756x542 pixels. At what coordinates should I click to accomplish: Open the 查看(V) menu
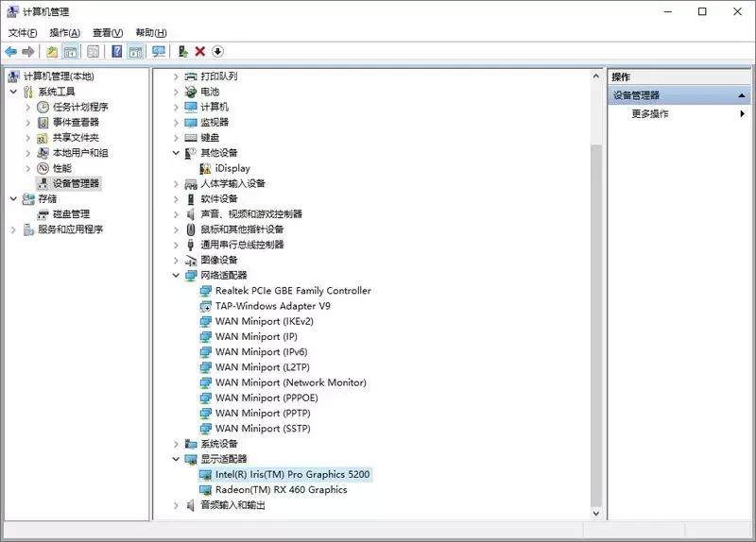tap(108, 33)
